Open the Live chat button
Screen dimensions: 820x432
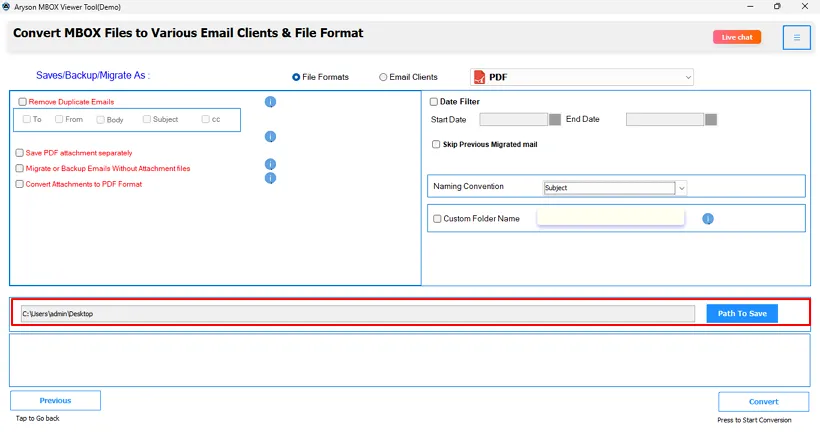737,37
